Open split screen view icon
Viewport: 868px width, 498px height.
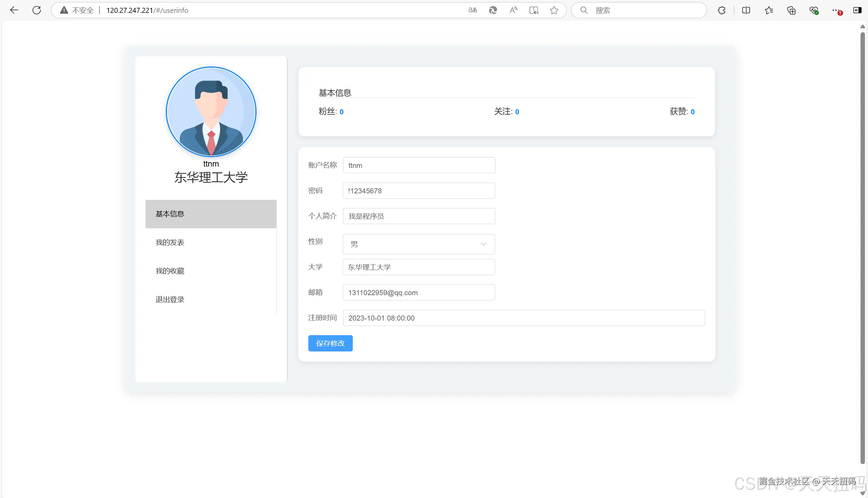point(746,10)
